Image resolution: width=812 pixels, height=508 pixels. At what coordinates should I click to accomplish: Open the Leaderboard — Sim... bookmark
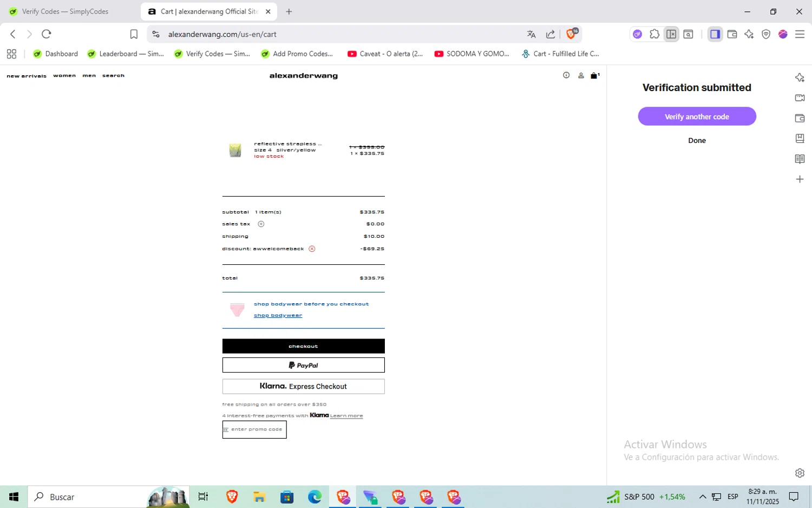click(125, 54)
